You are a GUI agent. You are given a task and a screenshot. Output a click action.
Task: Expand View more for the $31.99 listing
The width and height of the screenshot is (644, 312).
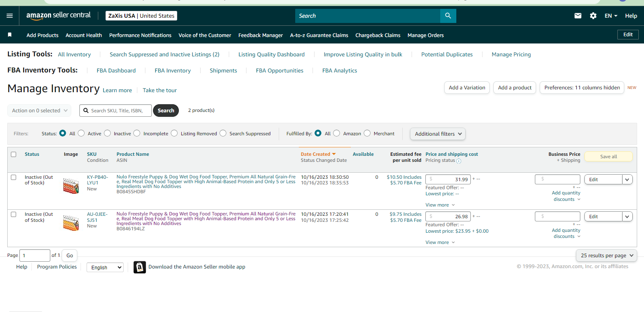[x=440, y=205]
